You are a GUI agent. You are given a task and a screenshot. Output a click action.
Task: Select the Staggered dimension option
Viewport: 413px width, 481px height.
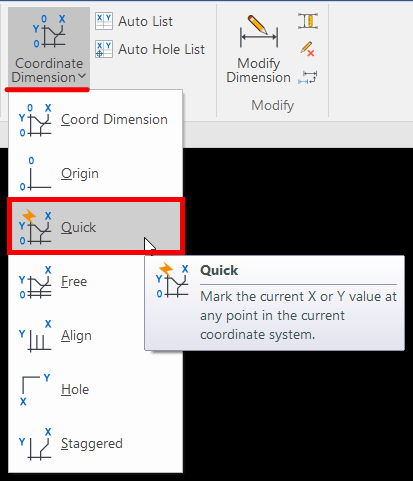[96, 443]
